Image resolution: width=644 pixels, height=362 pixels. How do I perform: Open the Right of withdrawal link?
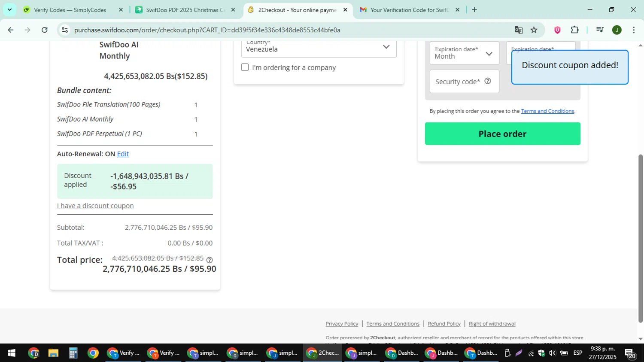[x=492, y=324]
